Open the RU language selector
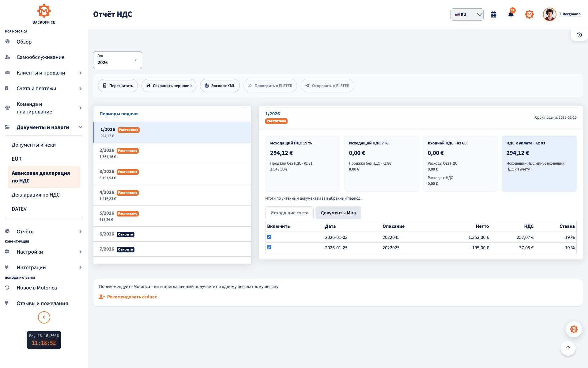This screenshot has height=368, width=588. click(467, 14)
